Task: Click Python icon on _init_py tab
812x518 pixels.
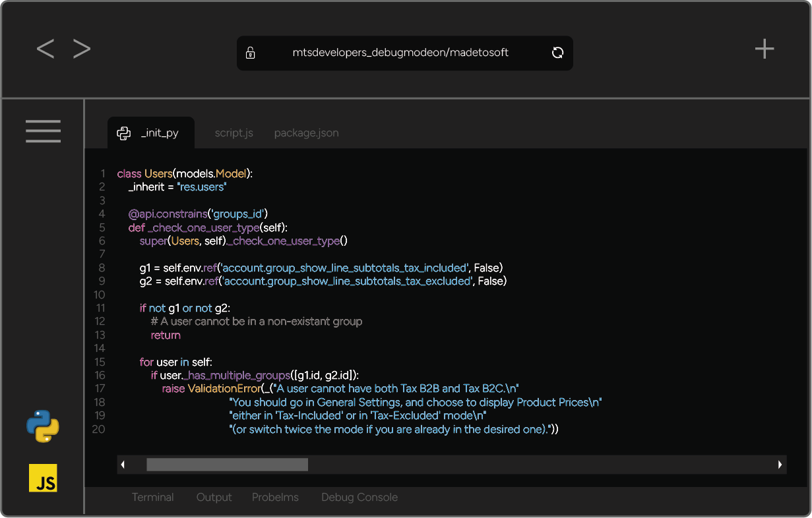Action: (123, 133)
